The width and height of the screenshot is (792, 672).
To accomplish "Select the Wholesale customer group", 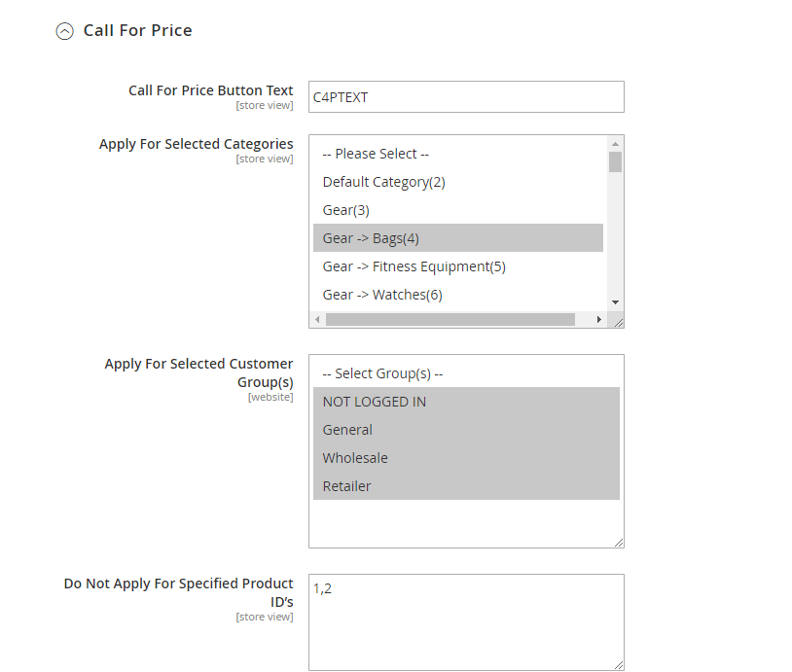I will click(x=466, y=458).
